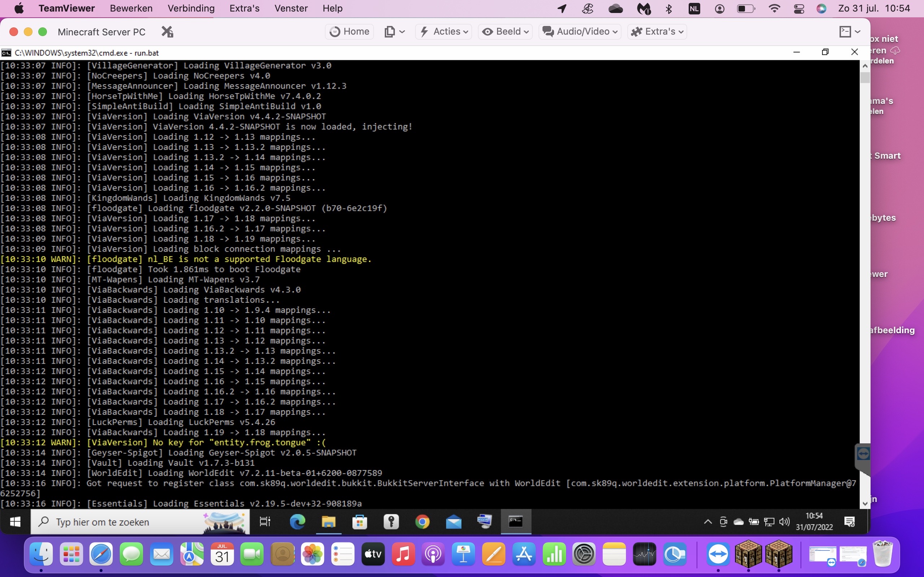Click the scroll-down arrow of the command prompt
The height and width of the screenshot is (577, 924).
coord(865,503)
